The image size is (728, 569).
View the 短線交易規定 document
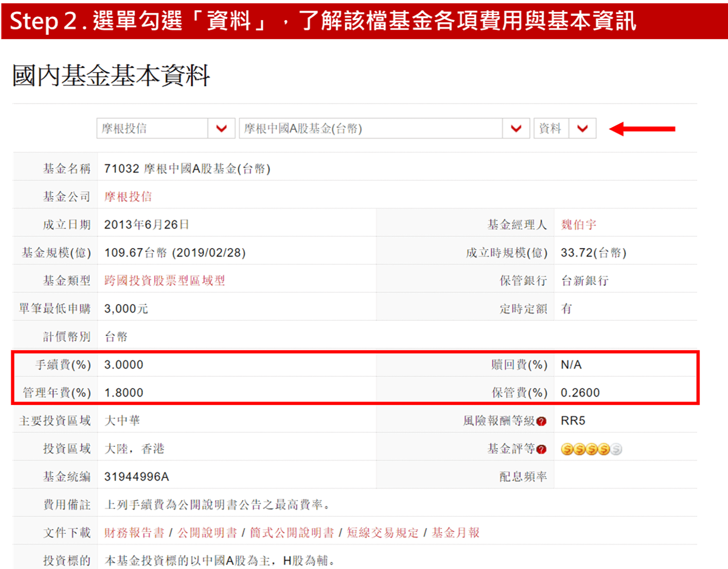tap(383, 533)
